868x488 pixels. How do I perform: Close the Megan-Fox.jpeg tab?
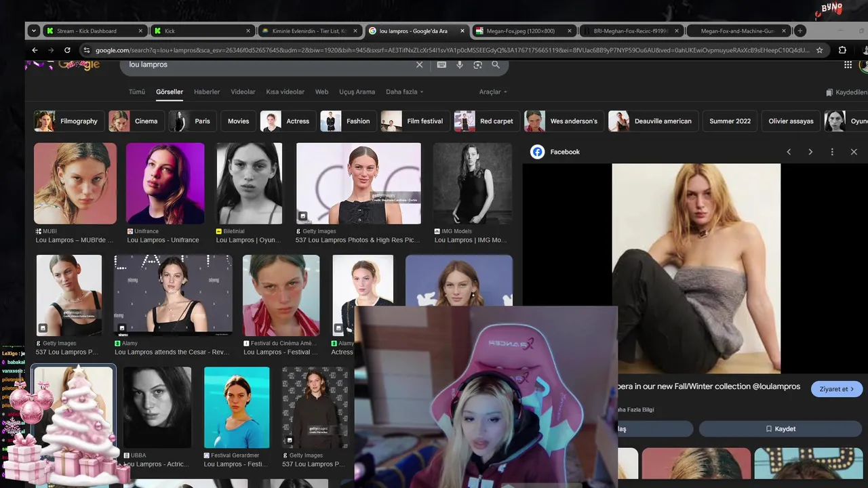click(x=569, y=30)
